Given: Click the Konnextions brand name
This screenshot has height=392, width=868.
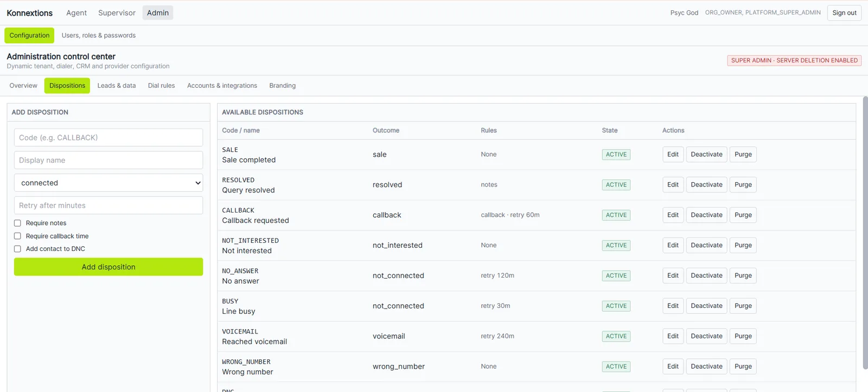Looking at the screenshot, I should pyautogui.click(x=30, y=13).
